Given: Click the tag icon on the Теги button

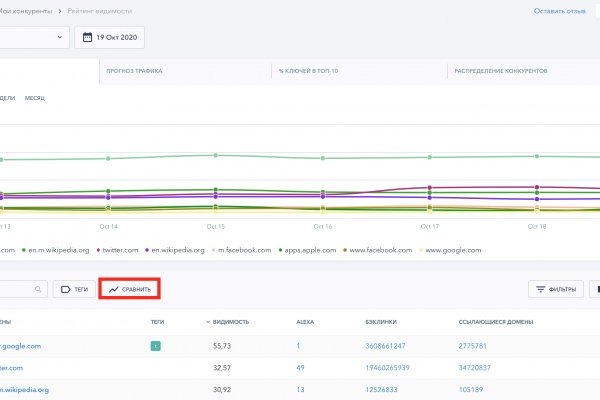Looking at the screenshot, I should point(65,289).
